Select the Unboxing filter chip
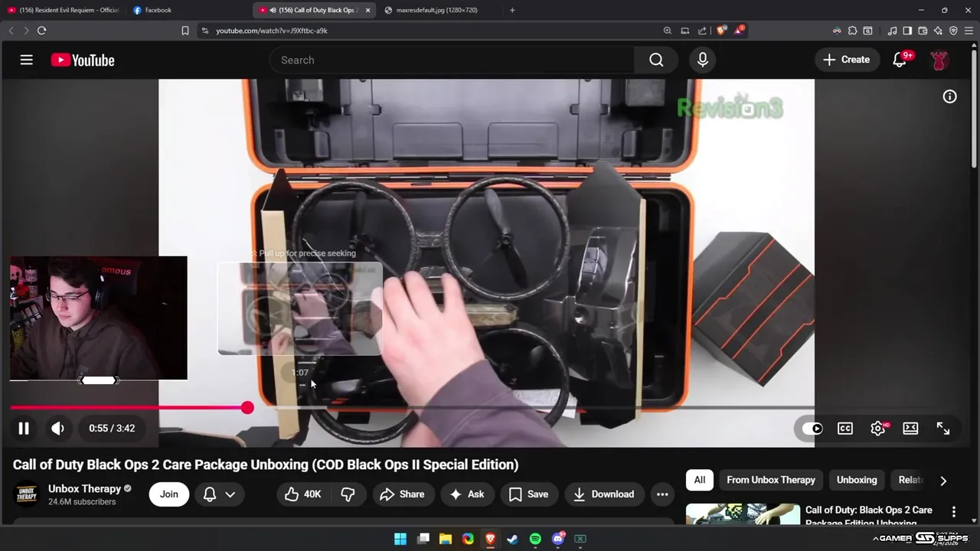The height and width of the screenshot is (551, 980). 857,480
